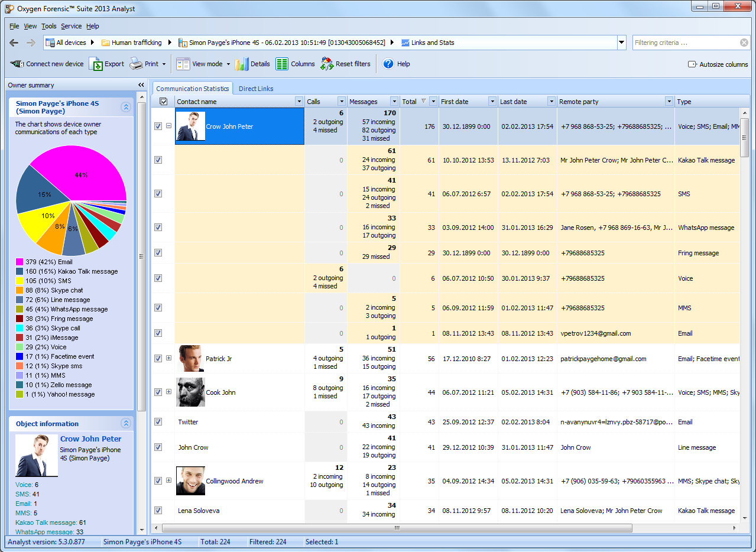Collapse the Simon Payge's iPhone 4S summary section
The width and height of the screenshot is (756, 552).
pyautogui.click(x=126, y=107)
